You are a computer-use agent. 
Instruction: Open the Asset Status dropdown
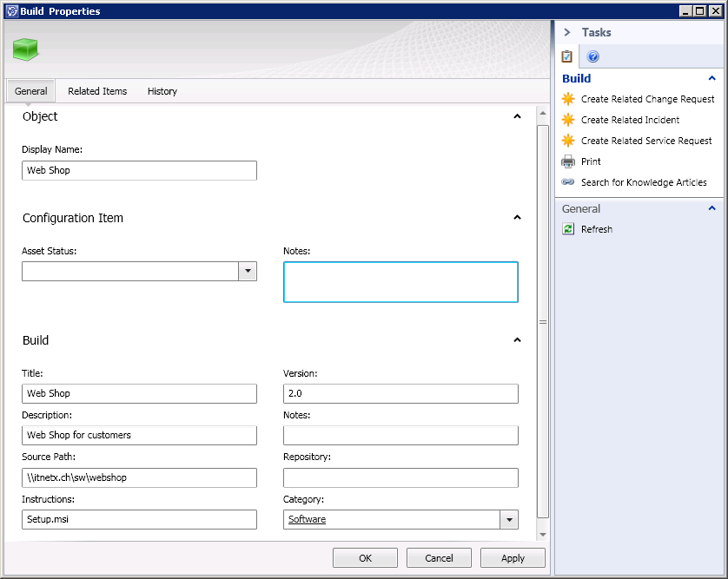pyautogui.click(x=248, y=272)
